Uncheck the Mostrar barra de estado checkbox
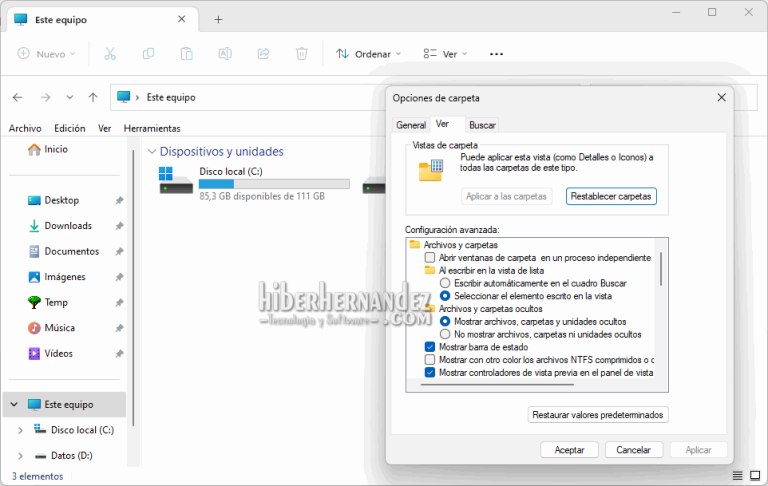Viewport: 768px width, 486px height. [x=430, y=347]
